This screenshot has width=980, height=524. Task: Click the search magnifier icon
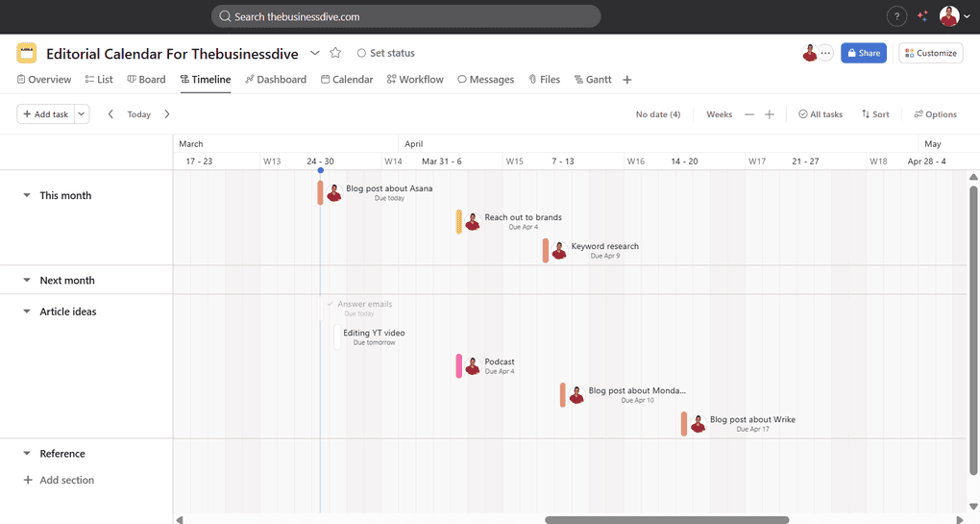coord(225,17)
